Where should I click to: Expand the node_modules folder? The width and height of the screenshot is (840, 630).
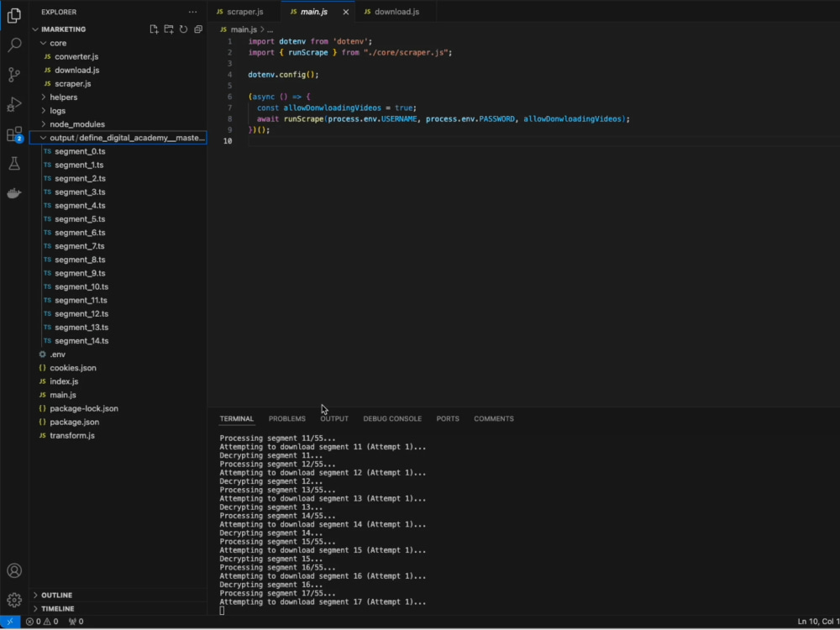pyautogui.click(x=118, y=123)
